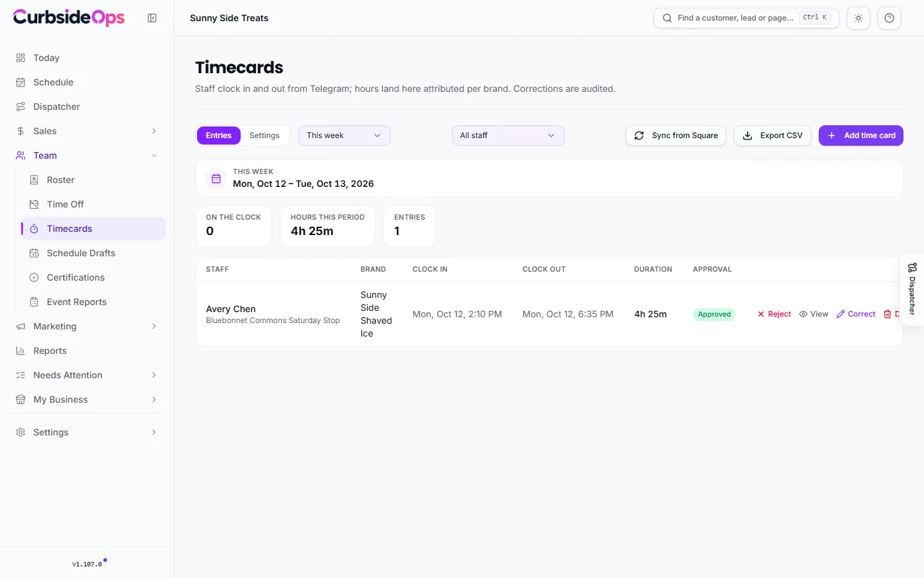
Task: Open the Roster page
Action: (x=94, y=180)
